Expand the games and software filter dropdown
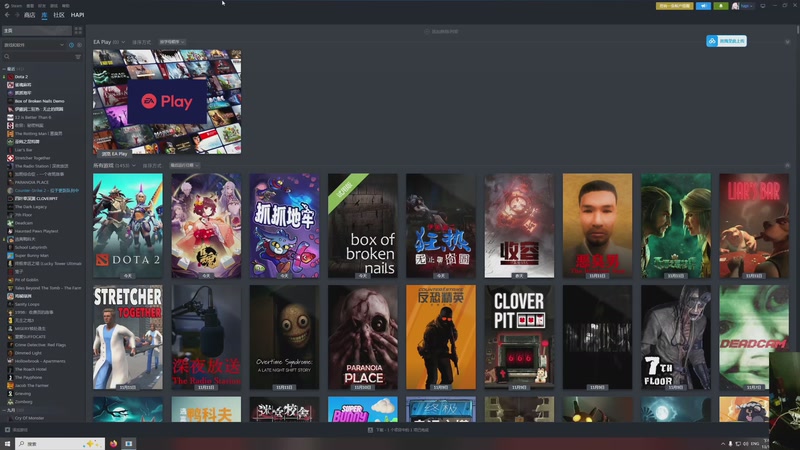The width and height of the screenshot is (800, 450). (34, 45)
